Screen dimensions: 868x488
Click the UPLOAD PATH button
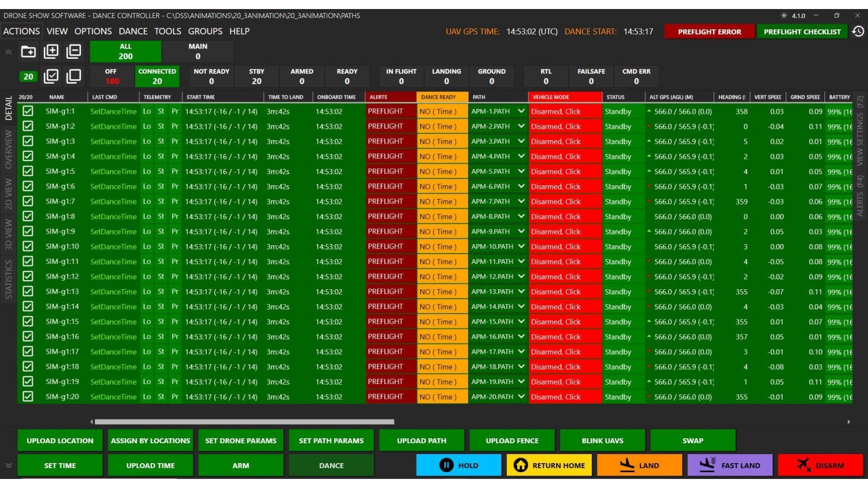coord(422,441)
